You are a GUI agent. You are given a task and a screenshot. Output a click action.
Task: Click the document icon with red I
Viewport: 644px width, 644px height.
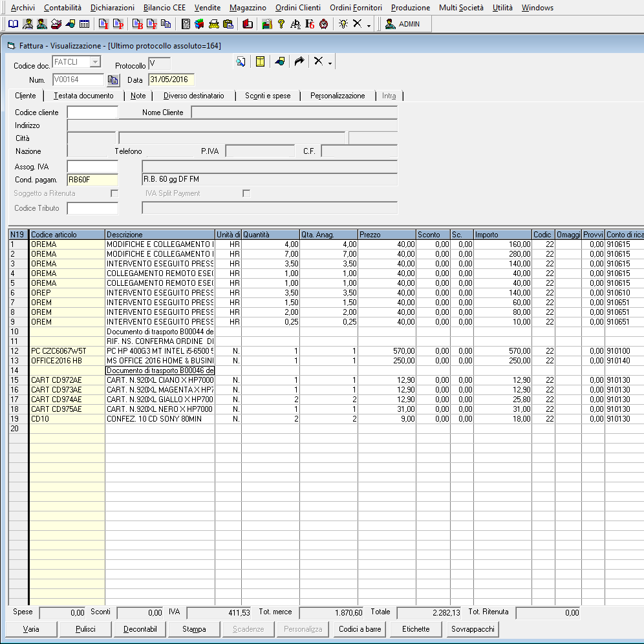tap(103, 24)
